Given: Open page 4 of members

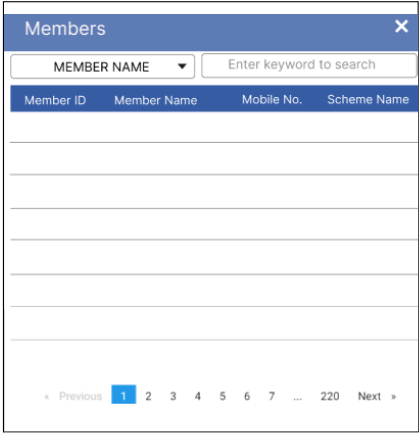Looking at the screenshot, I should [x=198, y=396].
